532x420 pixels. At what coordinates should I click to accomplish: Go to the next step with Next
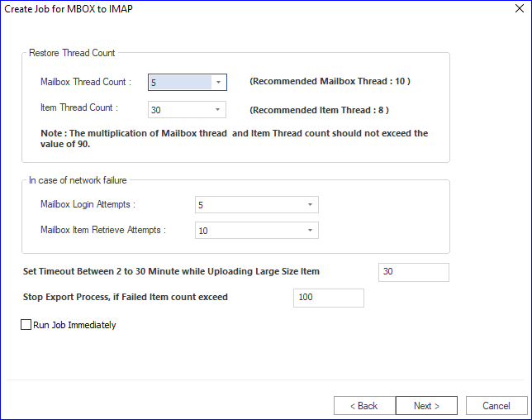tap(426, 405)
